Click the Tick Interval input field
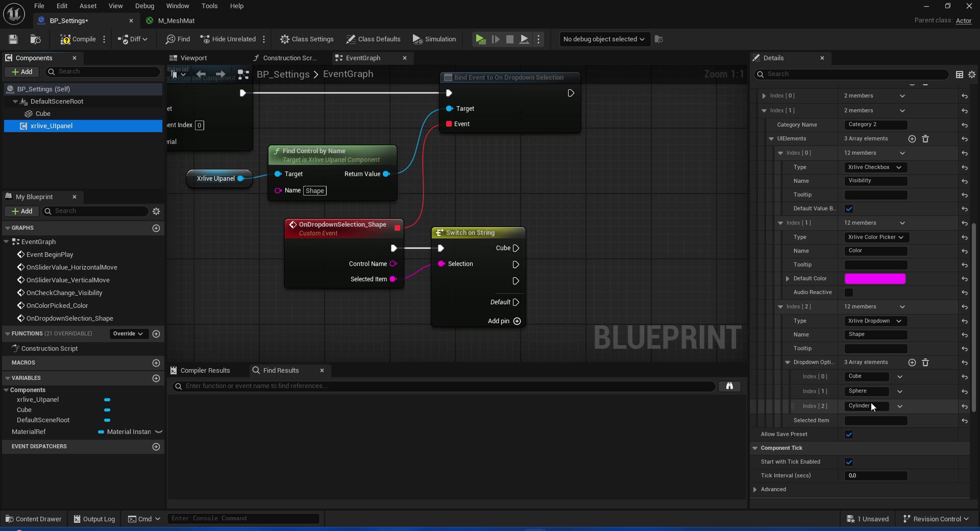 [876, 476]
